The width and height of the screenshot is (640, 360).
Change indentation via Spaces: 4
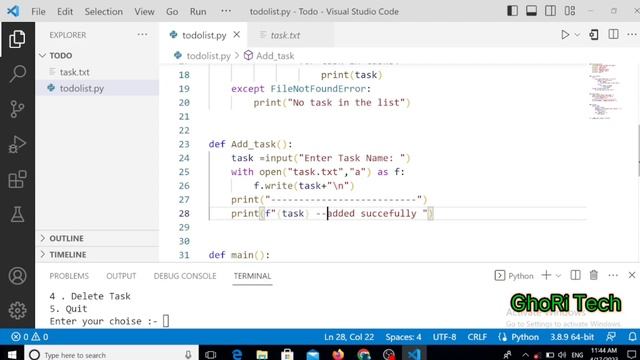pyautogui.click(x=403, y=337)
